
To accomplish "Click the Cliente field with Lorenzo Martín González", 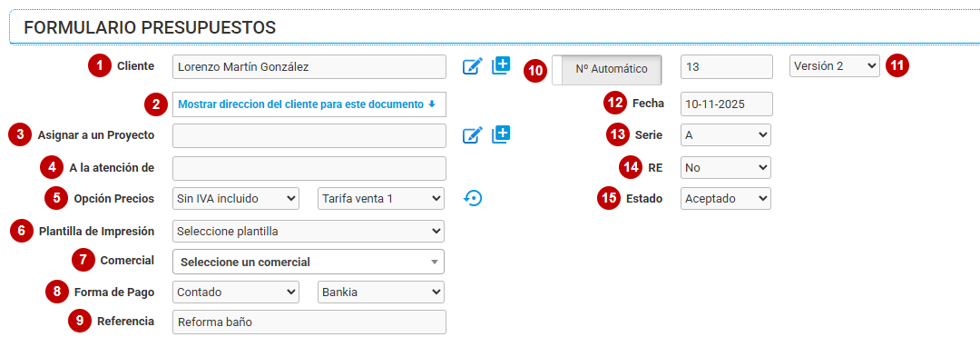I will (x=309, y=67).
